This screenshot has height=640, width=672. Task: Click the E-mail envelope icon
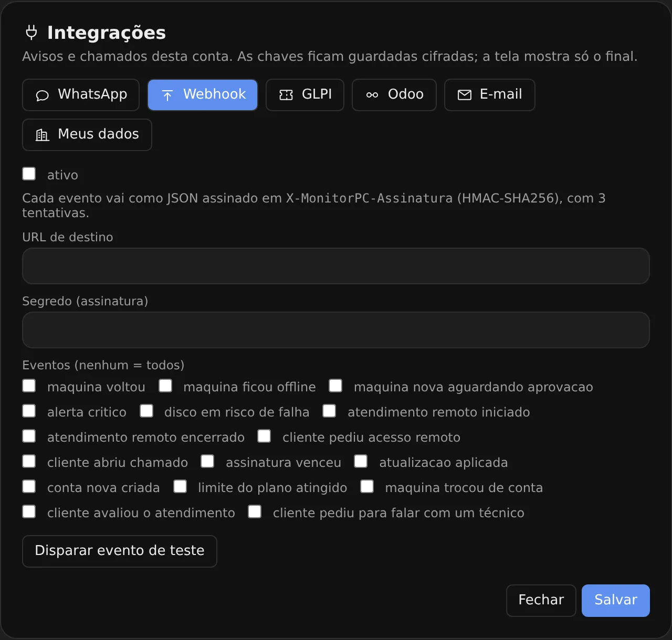point(465,95)
